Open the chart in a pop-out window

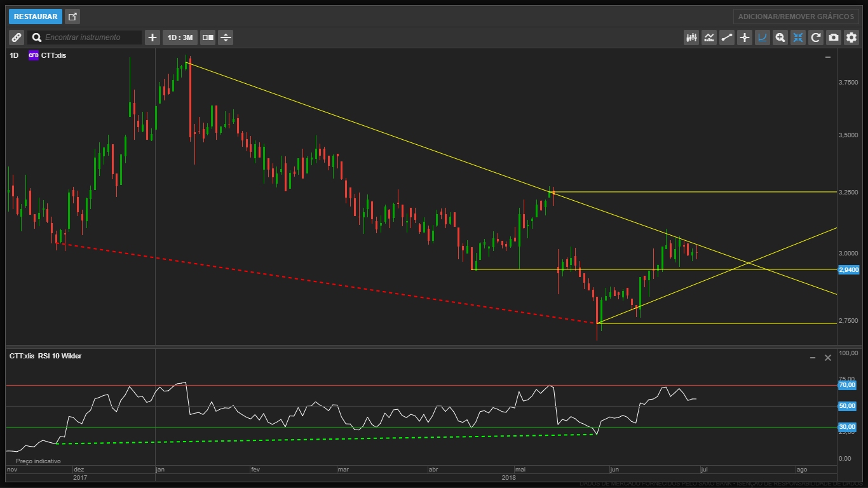click(x=72, y=17)
